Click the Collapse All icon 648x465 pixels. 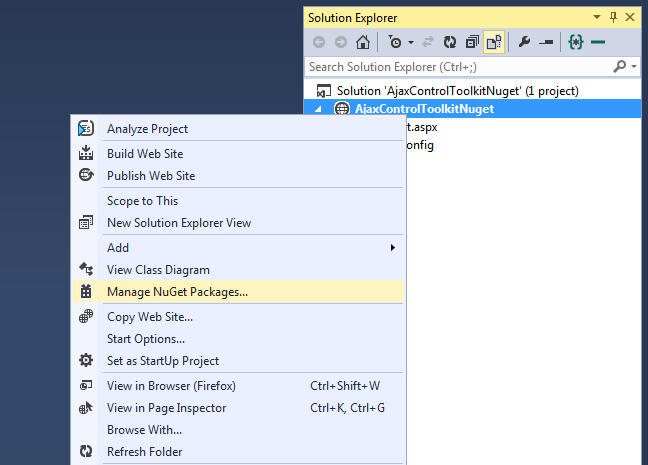pos(471,42)
